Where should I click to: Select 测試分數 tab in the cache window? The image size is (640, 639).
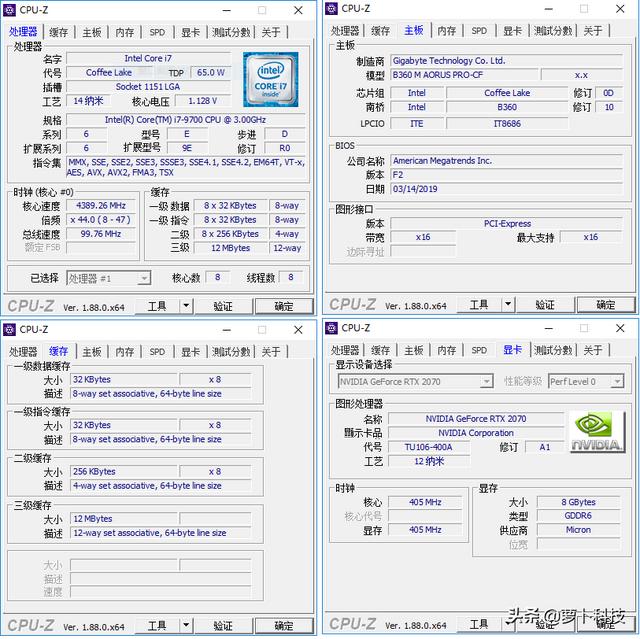[x=231, y=352]
